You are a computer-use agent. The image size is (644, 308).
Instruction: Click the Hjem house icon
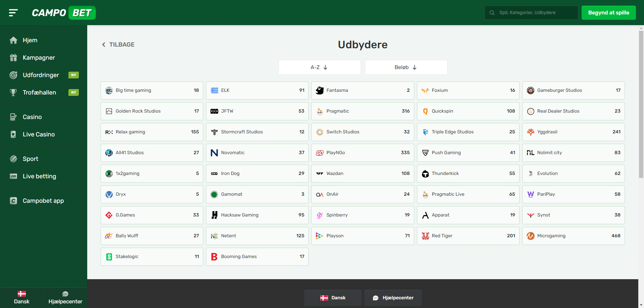(x=13, y=40)
